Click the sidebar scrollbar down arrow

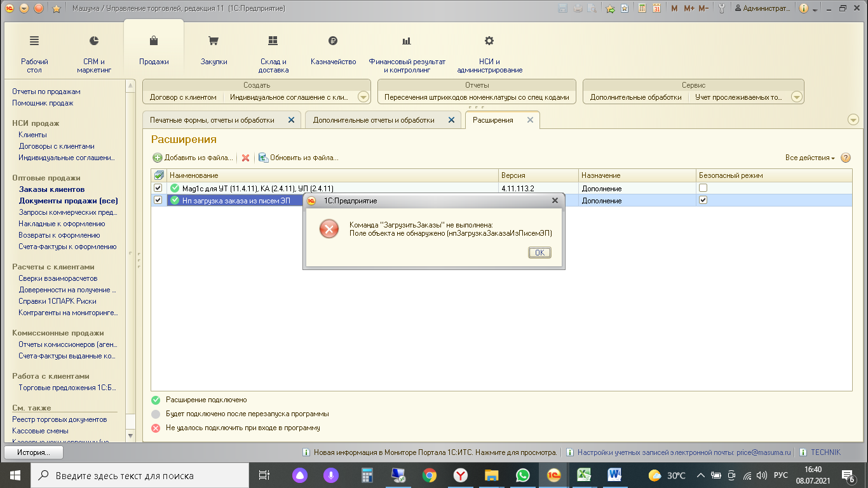click(131, 437)
